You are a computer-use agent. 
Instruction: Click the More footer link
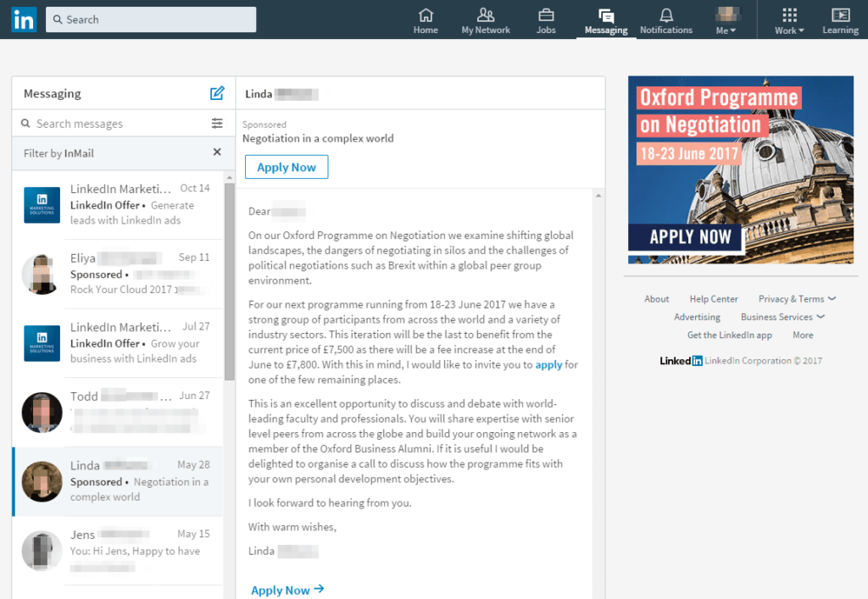(x=803, y=336)
